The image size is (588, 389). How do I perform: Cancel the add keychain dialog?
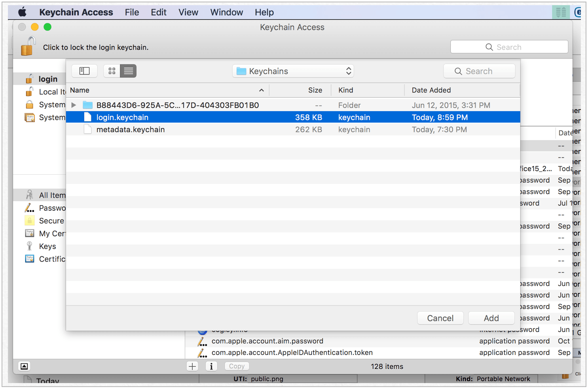(x=440, y=318)
